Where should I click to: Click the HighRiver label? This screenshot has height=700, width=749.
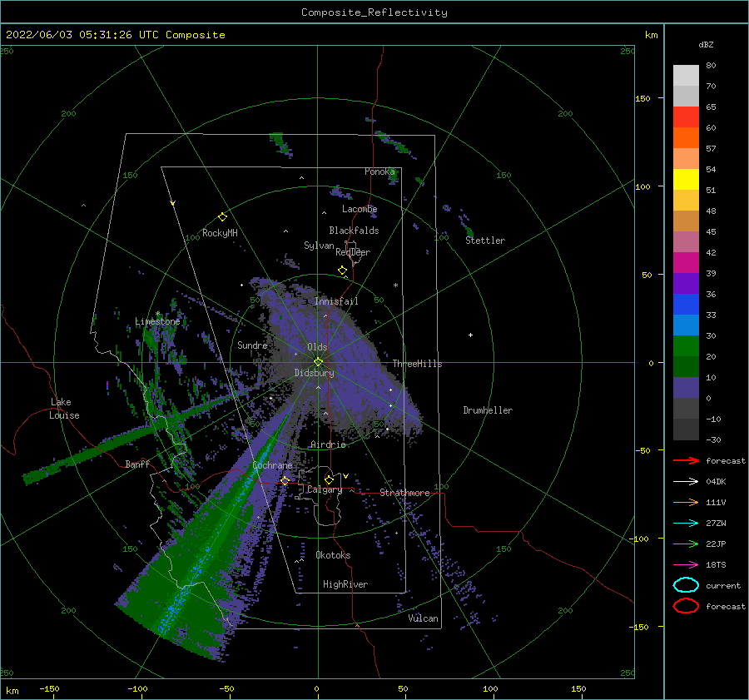pyautogui.click(x=345, y=584)
